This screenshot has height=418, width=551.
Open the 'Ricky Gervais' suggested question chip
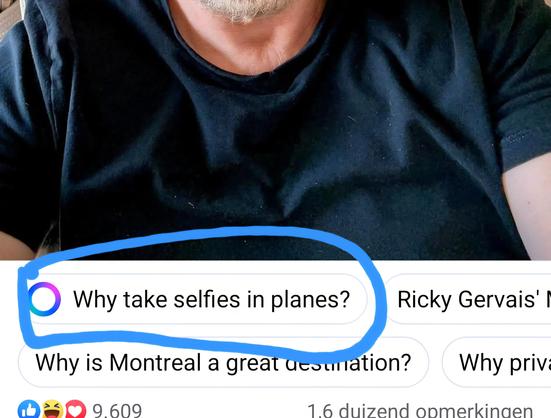coord(469,299)
